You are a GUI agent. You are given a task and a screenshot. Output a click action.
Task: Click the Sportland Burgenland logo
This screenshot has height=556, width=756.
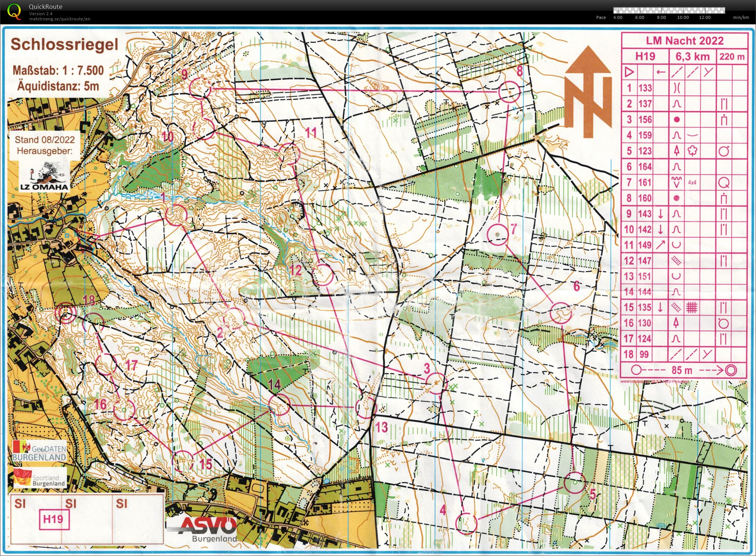[x=40, y=478]
